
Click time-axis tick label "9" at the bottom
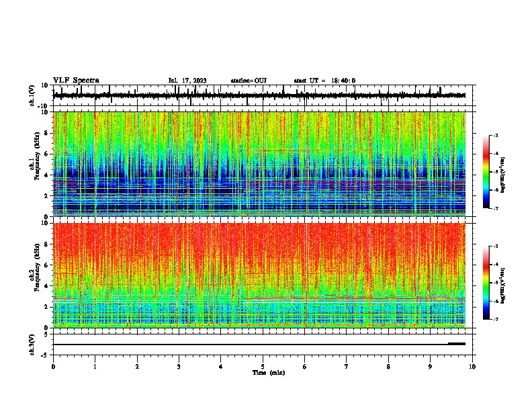click(x=430, y=367)
